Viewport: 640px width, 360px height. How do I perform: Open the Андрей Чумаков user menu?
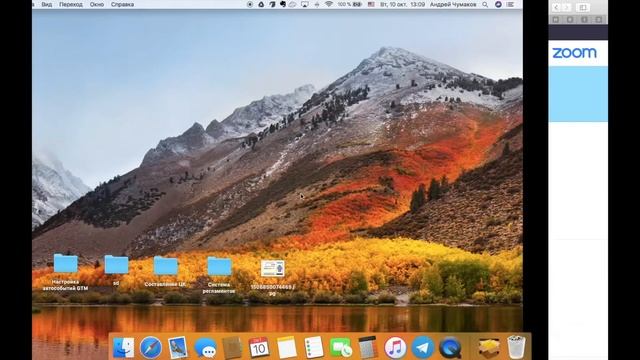click(453, 4)
